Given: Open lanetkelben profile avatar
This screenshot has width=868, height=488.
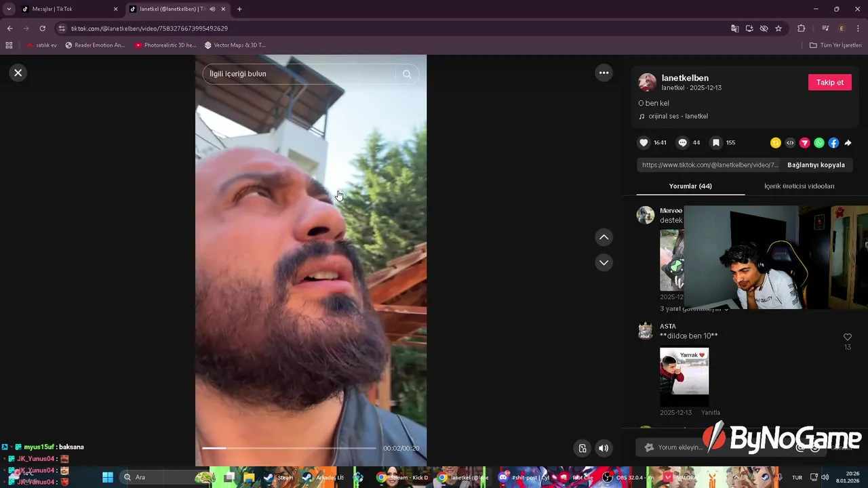Looking at the screenshot, I should (647, 82).
